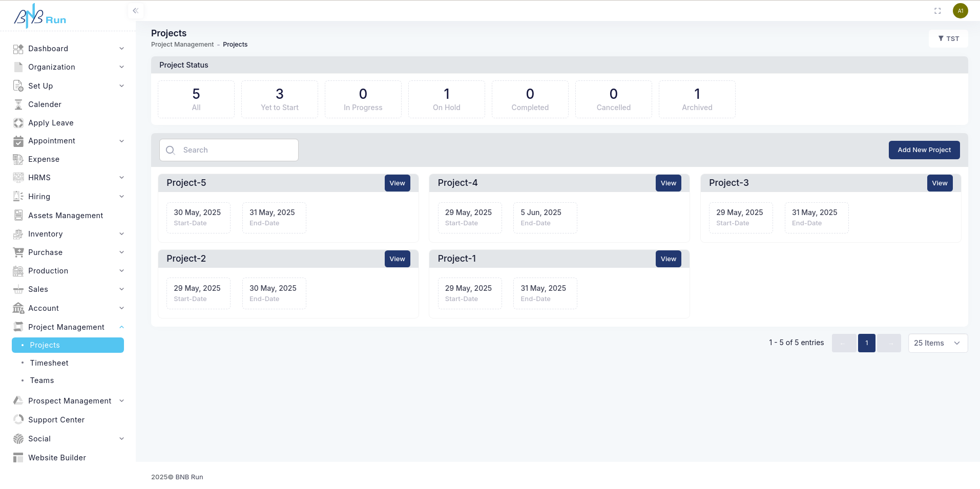Open the TST filter button
The image size is (980, 489).
(948, 39)
